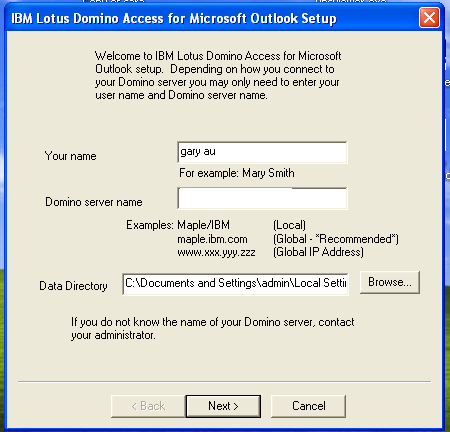Cancel the Outlook setup wizard
This screenshot has width=450, height=432.
click(308, 406)
